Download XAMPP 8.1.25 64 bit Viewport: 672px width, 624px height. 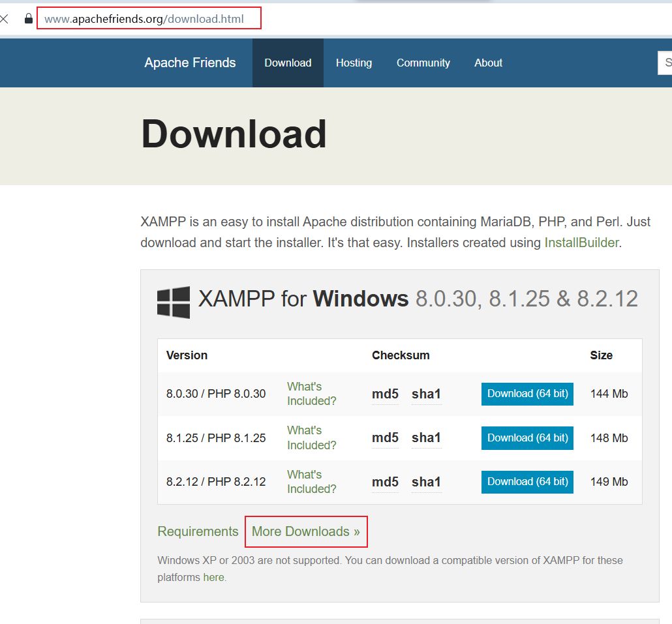pos(527,438)
